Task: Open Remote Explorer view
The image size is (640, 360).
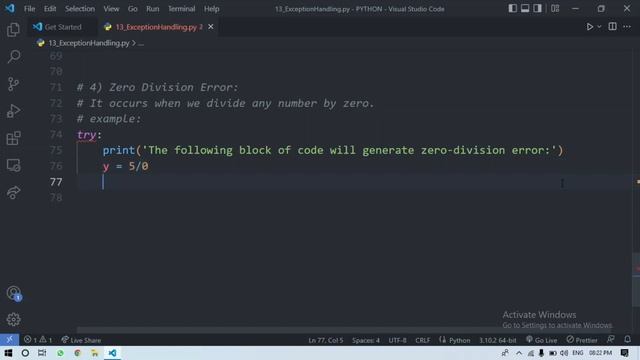Action: [x=13, y=165]
